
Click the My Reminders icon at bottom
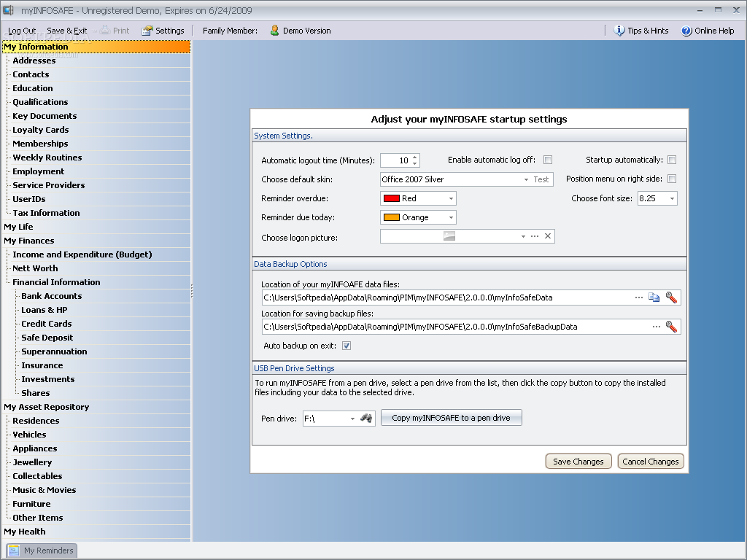[14, 551]
